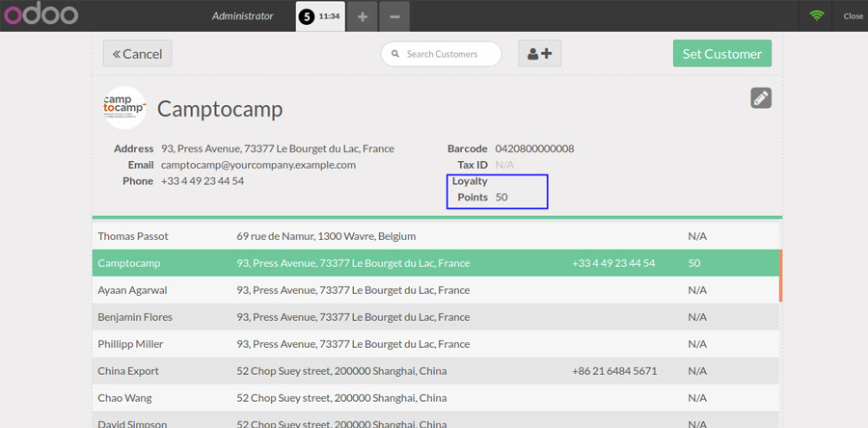The height and width of the screenshot is (428, 868).
Task: Close the point of sale session
Action: coord(854,16)
